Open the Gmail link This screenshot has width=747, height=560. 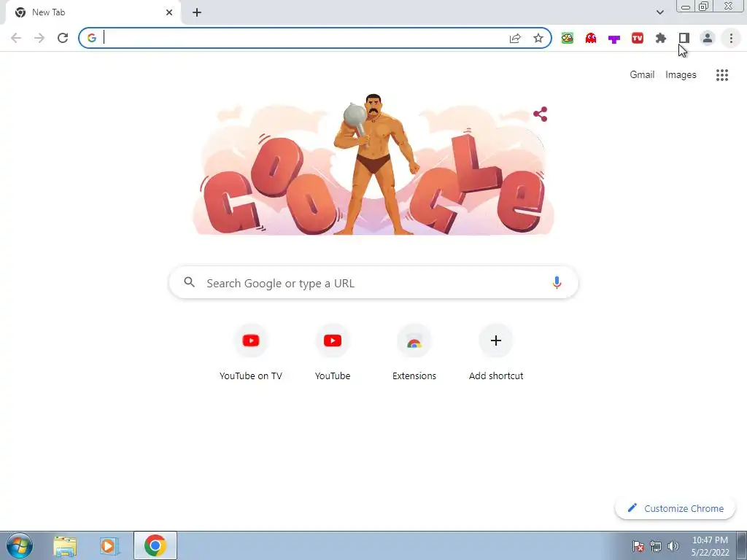(x=642, y=75)
